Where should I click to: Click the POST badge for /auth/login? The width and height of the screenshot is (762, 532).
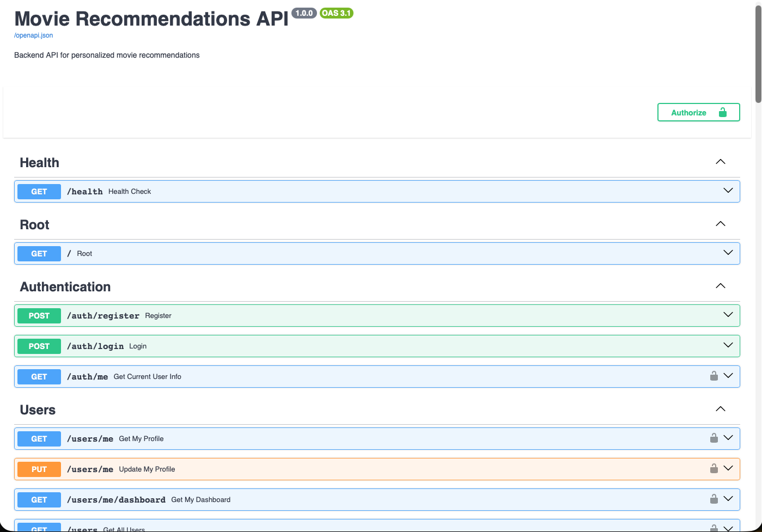pyautogui.click(x=39, y=346)
